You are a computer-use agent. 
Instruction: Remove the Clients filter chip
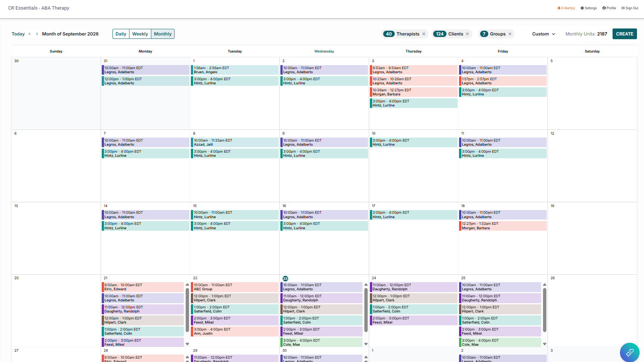click(x=467, y=34)
